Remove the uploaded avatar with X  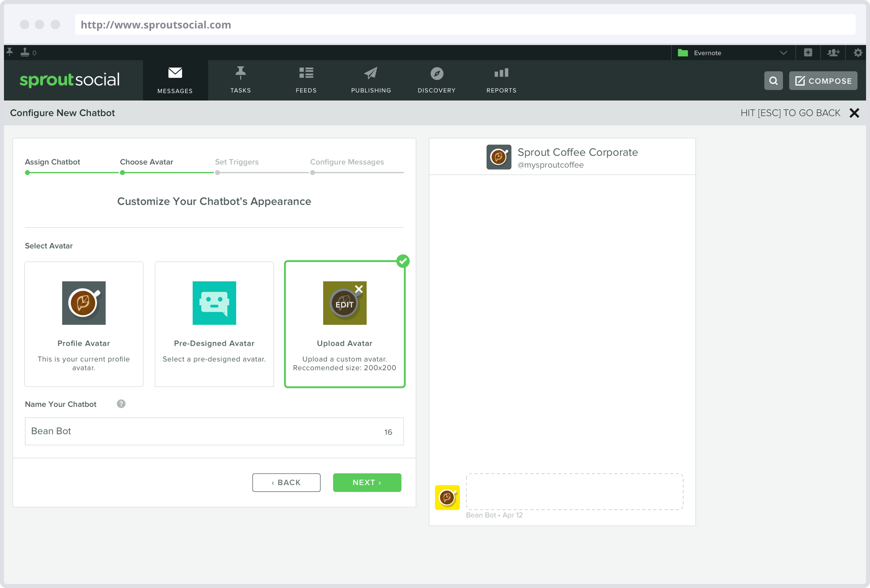pyautogui.click(x=359, y=289)
